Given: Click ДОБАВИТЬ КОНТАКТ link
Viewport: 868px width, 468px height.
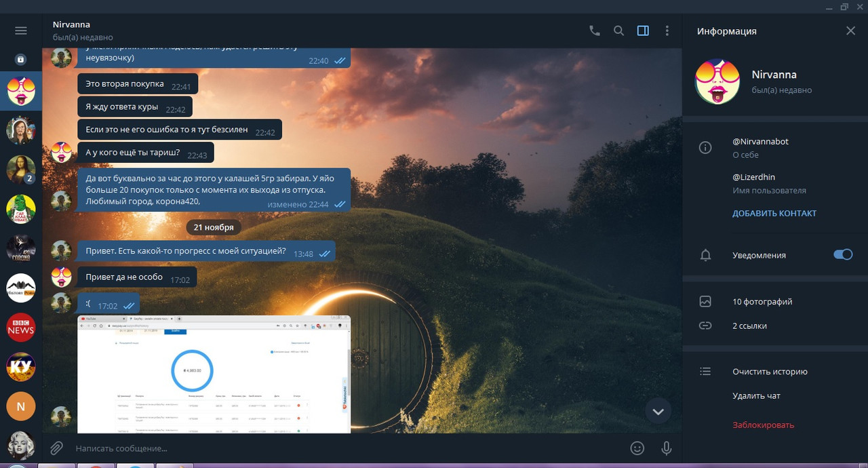Looking at the screenshot, I should (774, 213).
